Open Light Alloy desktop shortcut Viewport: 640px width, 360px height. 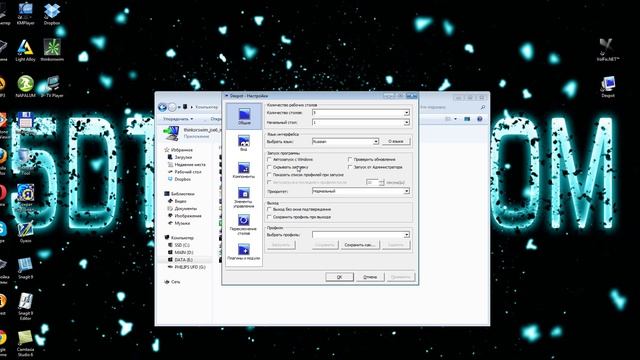click(x=25, y=50)
